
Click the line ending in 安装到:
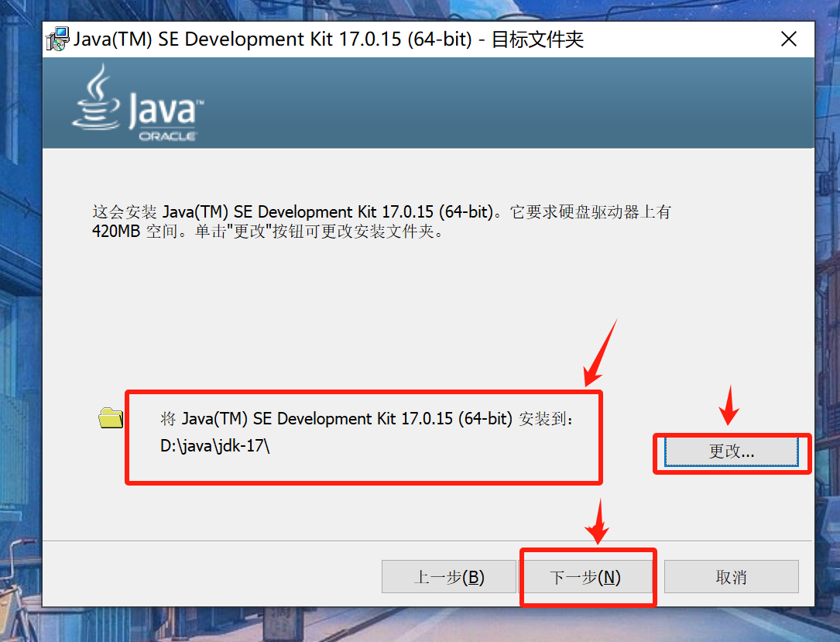pos(367,418)
